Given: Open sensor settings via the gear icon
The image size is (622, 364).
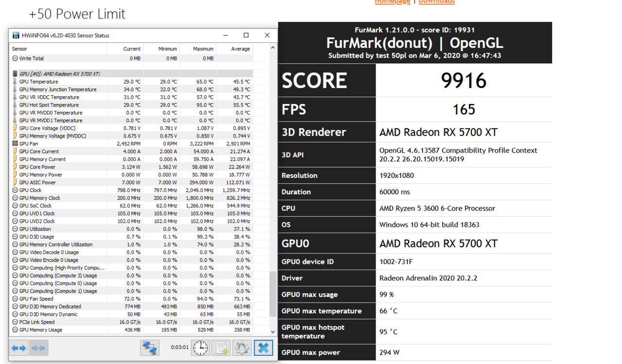Looking at the screenshot, I should pyautogui.click(x=242, y=348).
